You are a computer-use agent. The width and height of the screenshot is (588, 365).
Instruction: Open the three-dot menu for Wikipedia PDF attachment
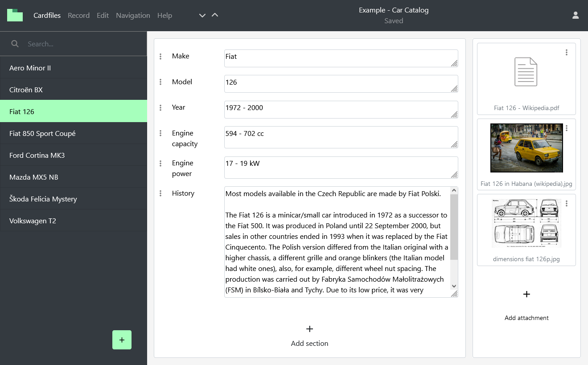(x=566, y=53)
